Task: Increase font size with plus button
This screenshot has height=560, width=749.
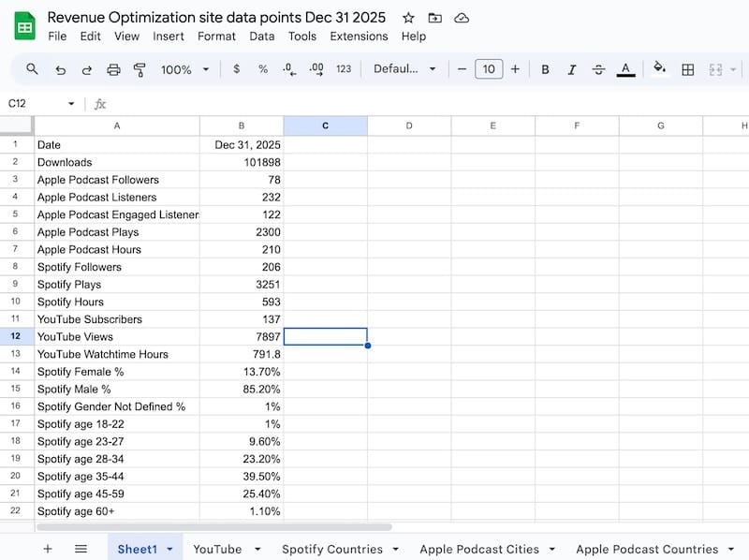Action: tap(515, 69)
